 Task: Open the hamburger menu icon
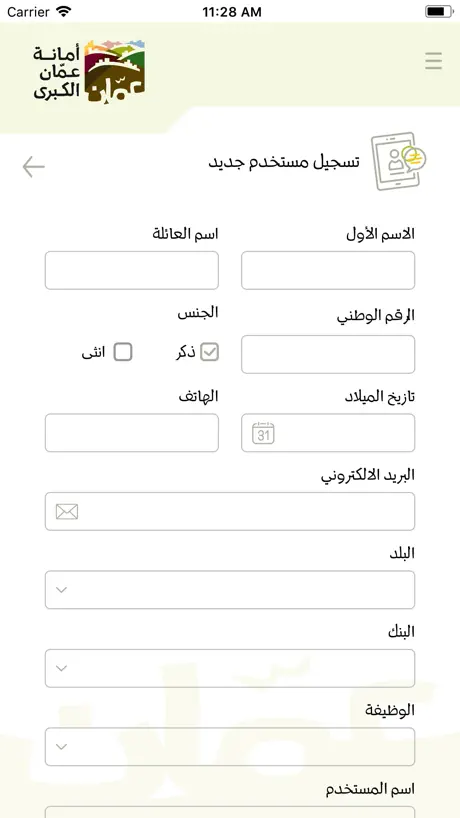[x=433, y=61]
